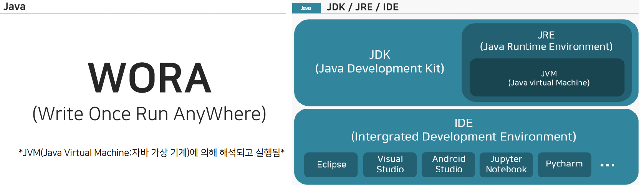This screenshot has height=191, width=644.
Task: Click the large WORA heading
Action: tap(150, 78)
